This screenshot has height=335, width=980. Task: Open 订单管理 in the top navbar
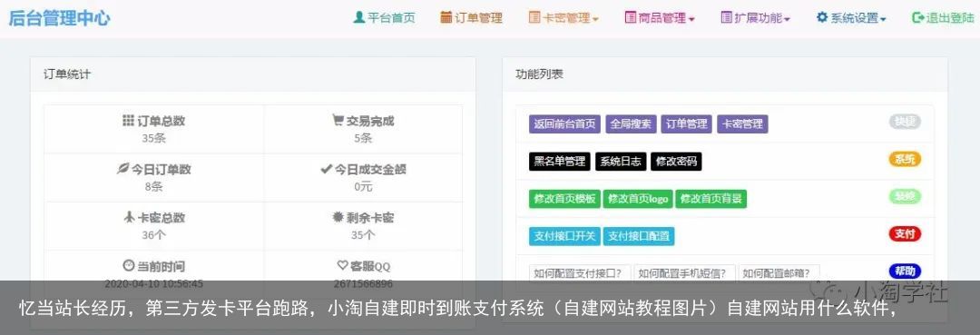pos(478,17)
